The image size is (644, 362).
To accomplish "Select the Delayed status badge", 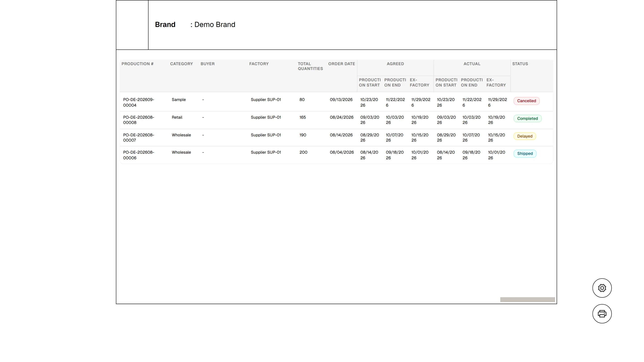I will pyautogui.click(x=525, y=136).
